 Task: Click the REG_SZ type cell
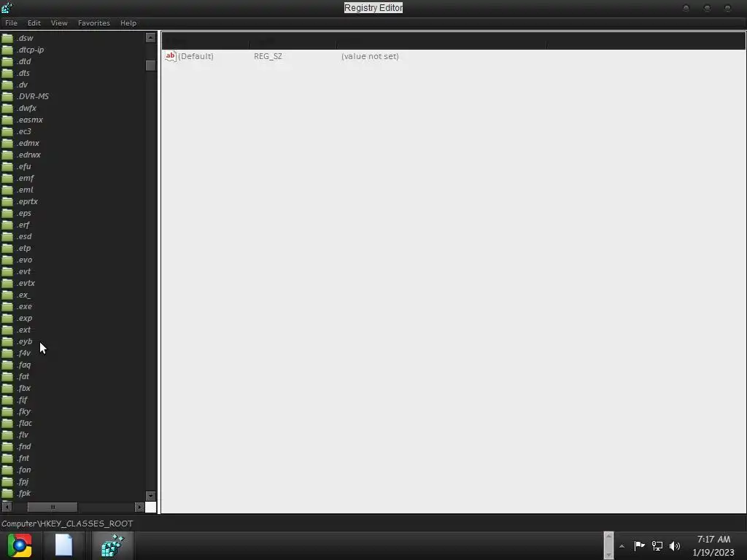coord(268,56)
